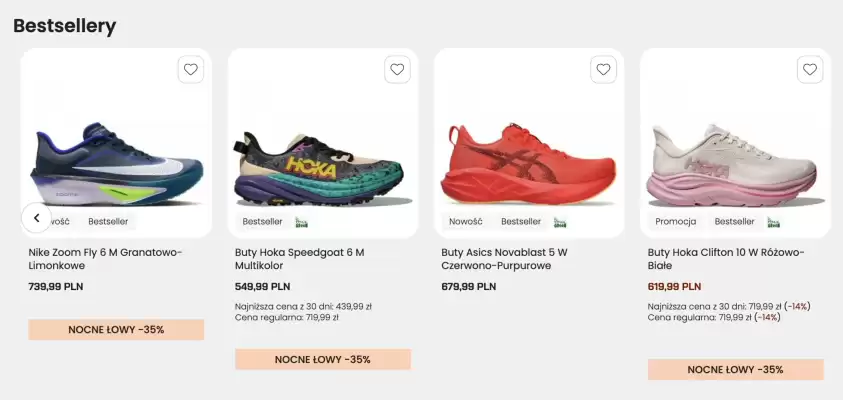Viewport: 843px width, 400px height.
Task: Add Nike Zoom Fly 6 to wishlist
Action: [x=191, y=70]
